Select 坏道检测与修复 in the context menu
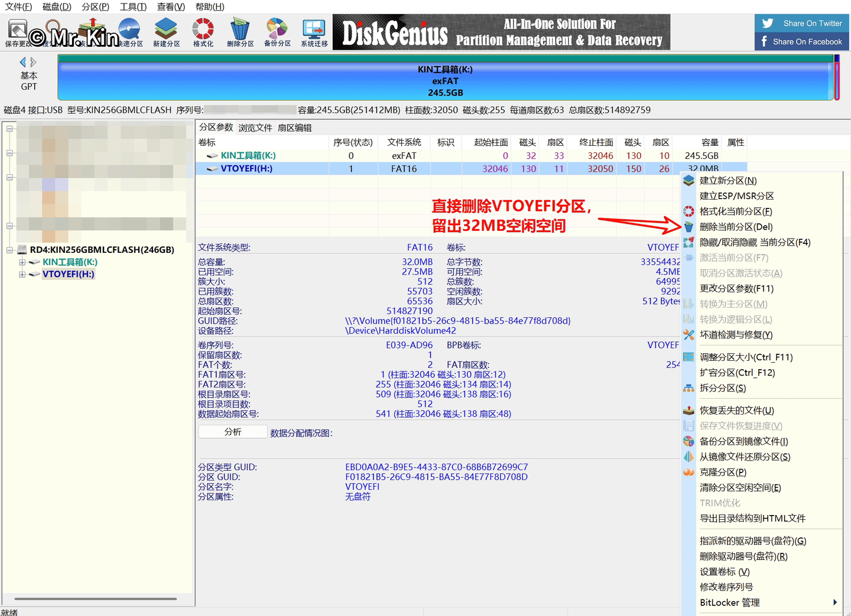Image resolution: width=851 pixels, height=616 pixels. 736,335
